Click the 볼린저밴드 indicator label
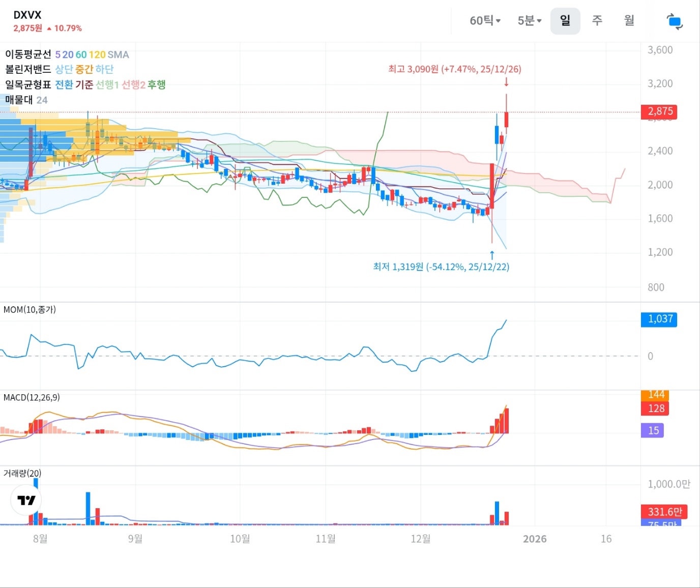Image resolution: width=700 pixels, height=588 pixels. 28,69
